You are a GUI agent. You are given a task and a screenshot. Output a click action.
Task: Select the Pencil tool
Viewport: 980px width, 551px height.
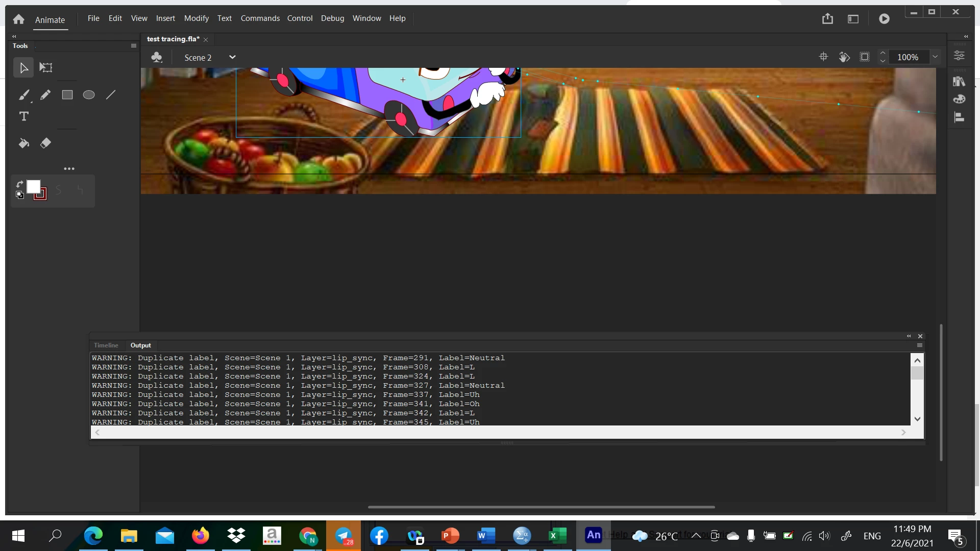(x=45, y=95)
